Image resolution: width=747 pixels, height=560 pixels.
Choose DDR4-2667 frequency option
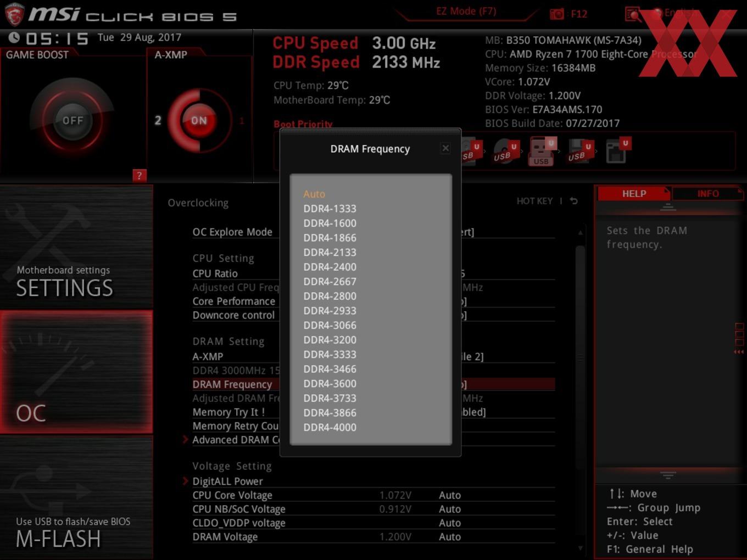point(330,281)
